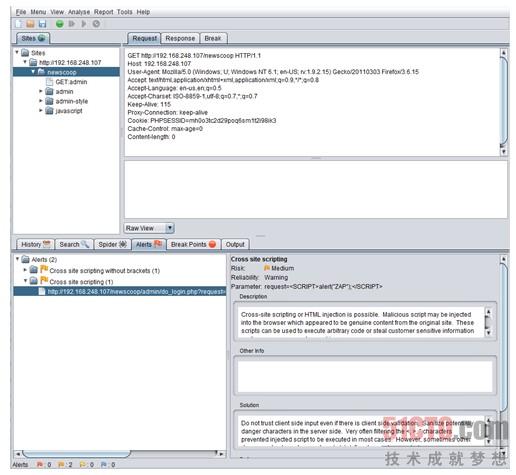Viewport: 516px width, 475px height.
Task: Select the newscoop folder in Sites tree
Action: pyautogui.click(x=62, y=72)
